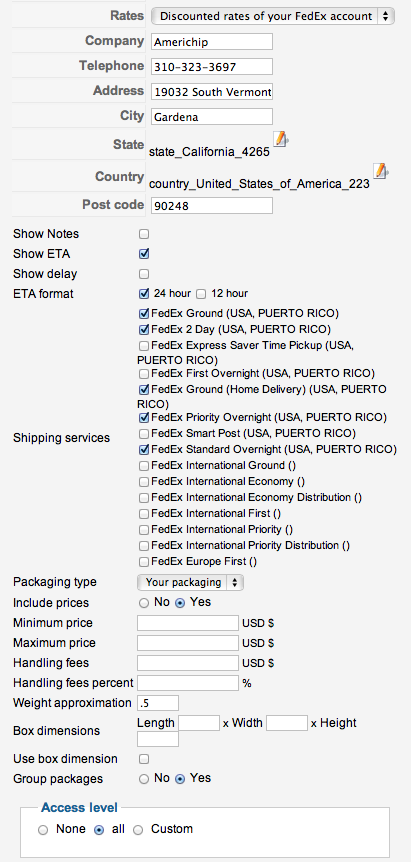Uncheck the Show ETA checkbox
Screen dimensions: 411x862
(144, 254)
